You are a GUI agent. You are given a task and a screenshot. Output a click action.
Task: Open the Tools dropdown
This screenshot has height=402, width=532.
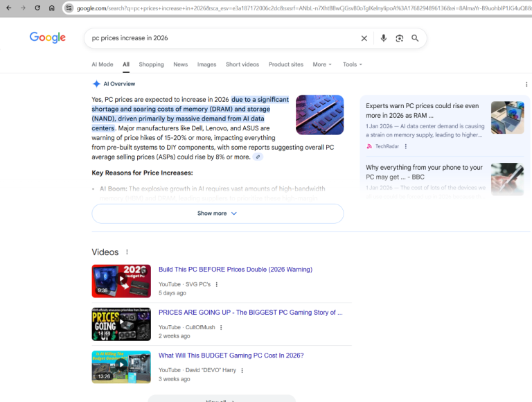click(x=353, y=64)
